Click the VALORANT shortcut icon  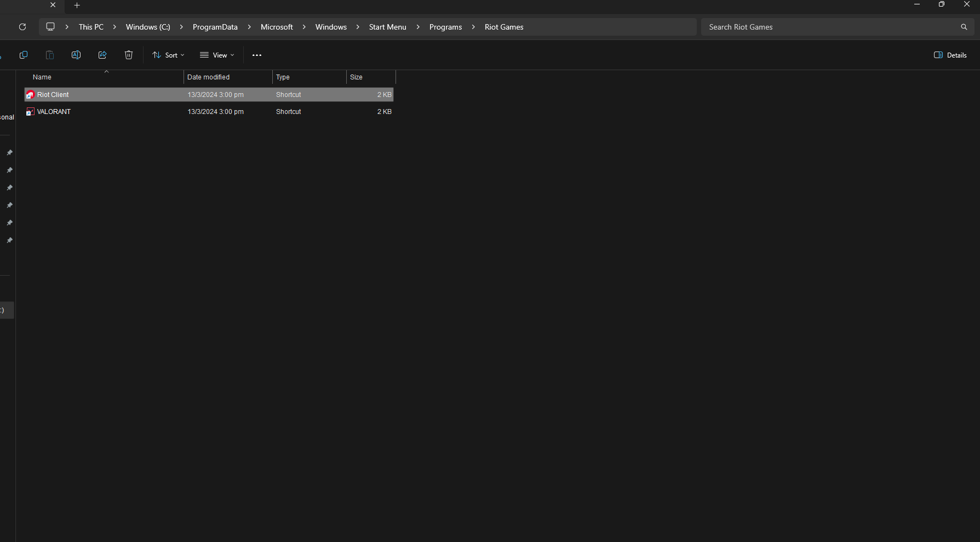click(31, 112)
